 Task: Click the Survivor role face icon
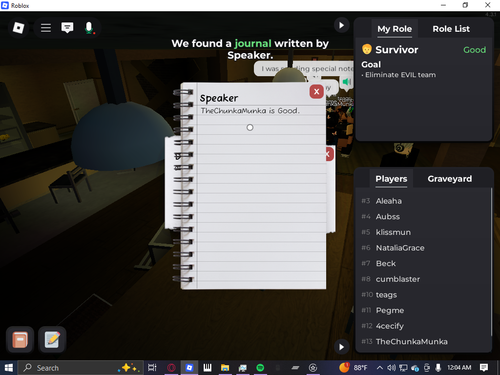367,49
